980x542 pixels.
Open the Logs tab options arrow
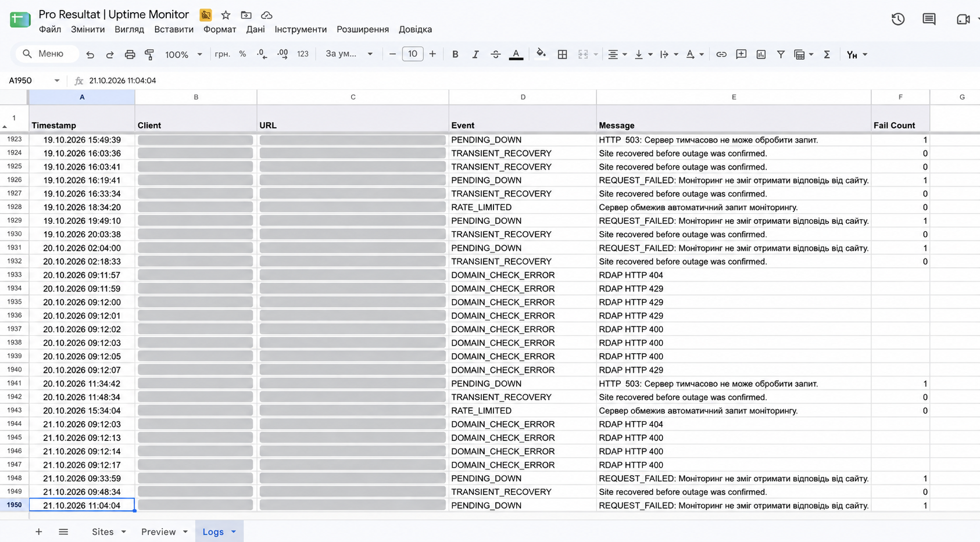click(x=234, y=532)
